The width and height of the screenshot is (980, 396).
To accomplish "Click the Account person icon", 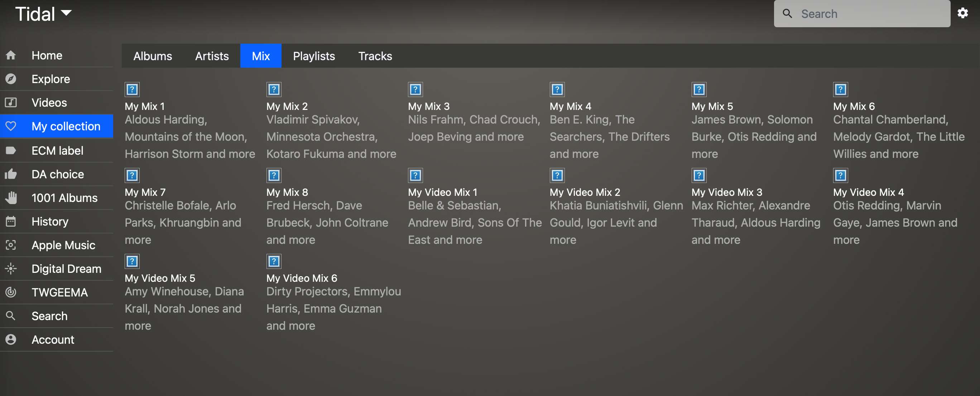I will coord(11,339).
